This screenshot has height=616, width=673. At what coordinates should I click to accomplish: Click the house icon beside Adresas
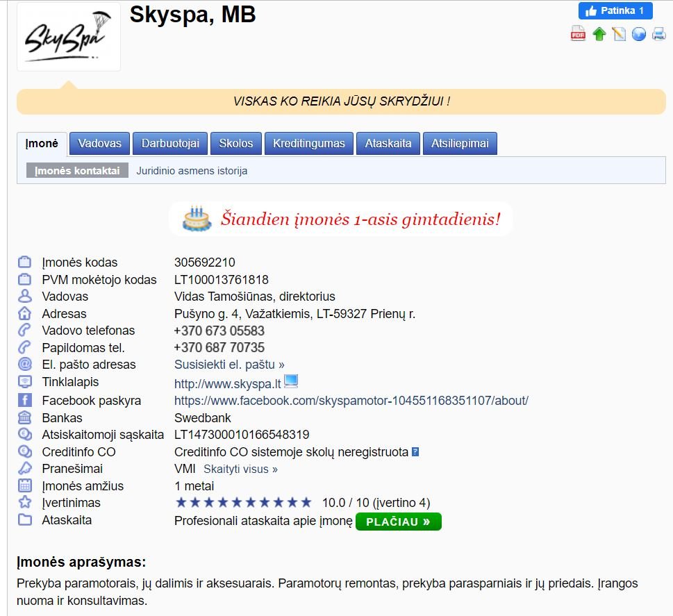[x=25, y=313]
